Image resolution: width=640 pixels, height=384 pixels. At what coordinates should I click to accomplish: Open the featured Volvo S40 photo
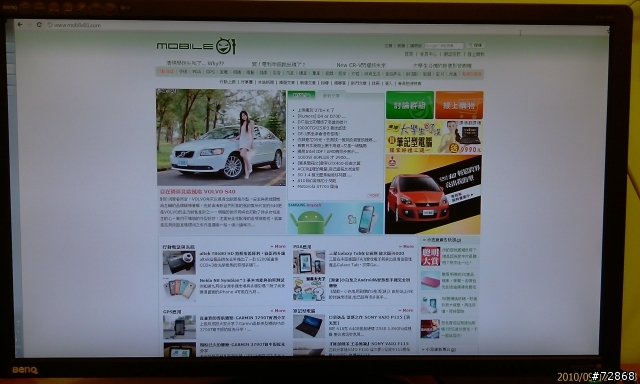click(221, 138)
